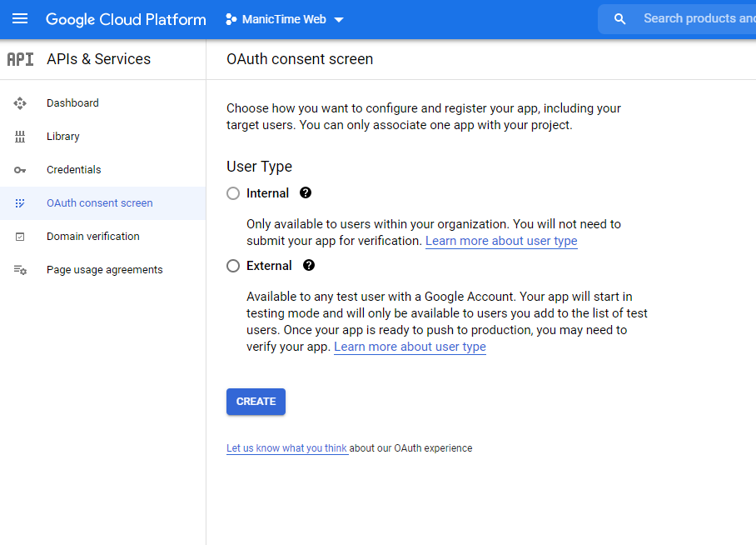Viewport: 756px width, 545px height.
Task: Click the Domain verification checkbox icon
Action: (x=20, y=237)
